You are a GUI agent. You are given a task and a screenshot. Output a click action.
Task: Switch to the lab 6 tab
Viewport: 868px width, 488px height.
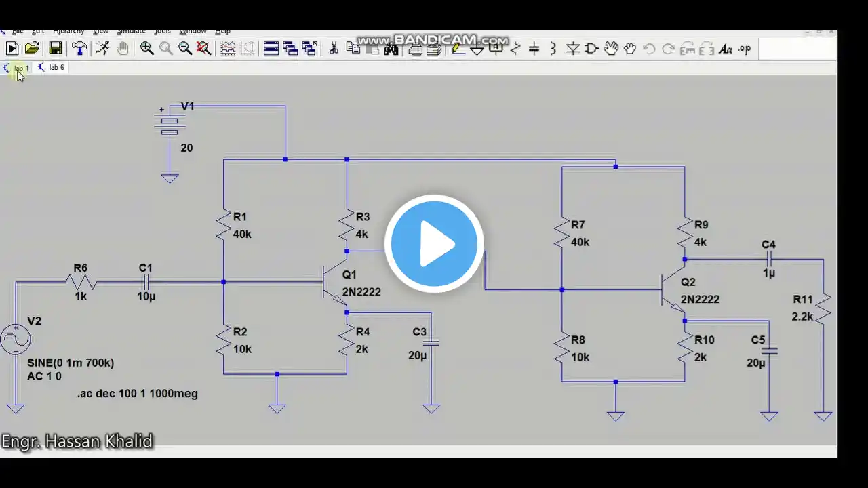(x=52, y=68)
